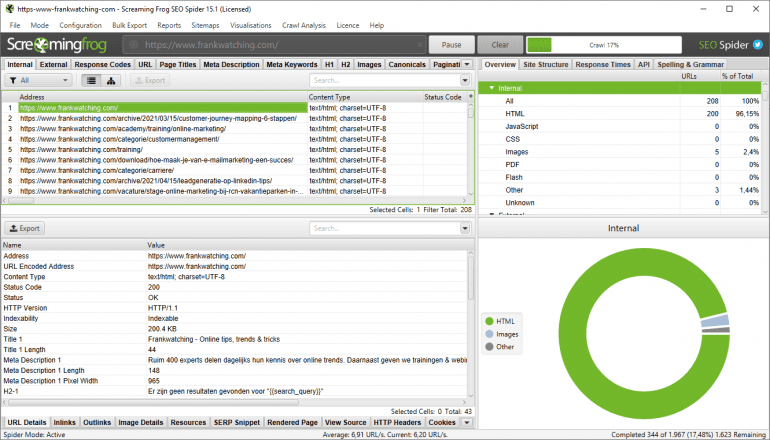Click the HTML legend color swatch
This screenshot has width=770, height=440.
coord(489,321)
